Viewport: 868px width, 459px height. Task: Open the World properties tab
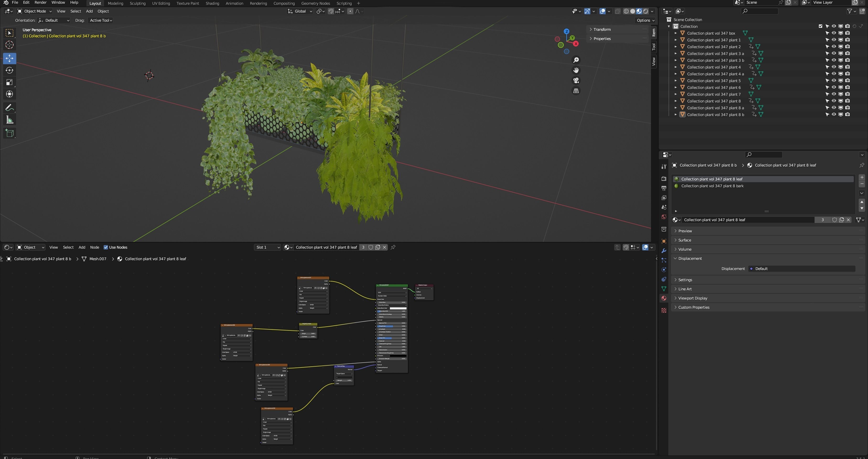pos(663,217)
